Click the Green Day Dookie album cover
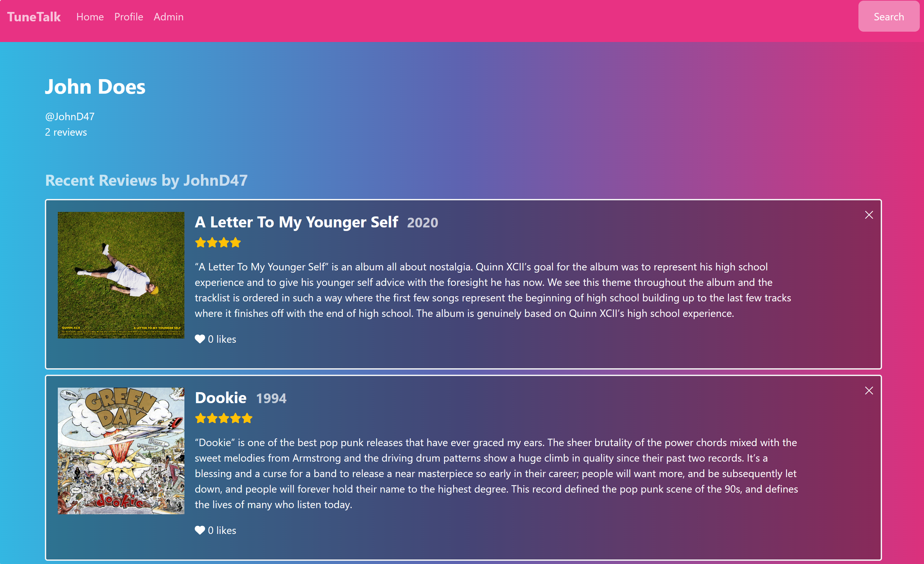This screenshot has height=564, width=924. 121,451
